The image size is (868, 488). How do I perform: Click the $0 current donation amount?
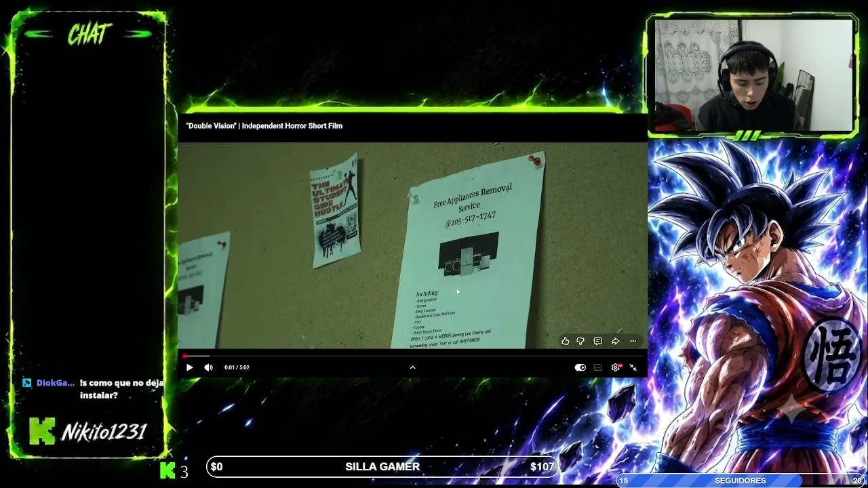click(216, 466)
